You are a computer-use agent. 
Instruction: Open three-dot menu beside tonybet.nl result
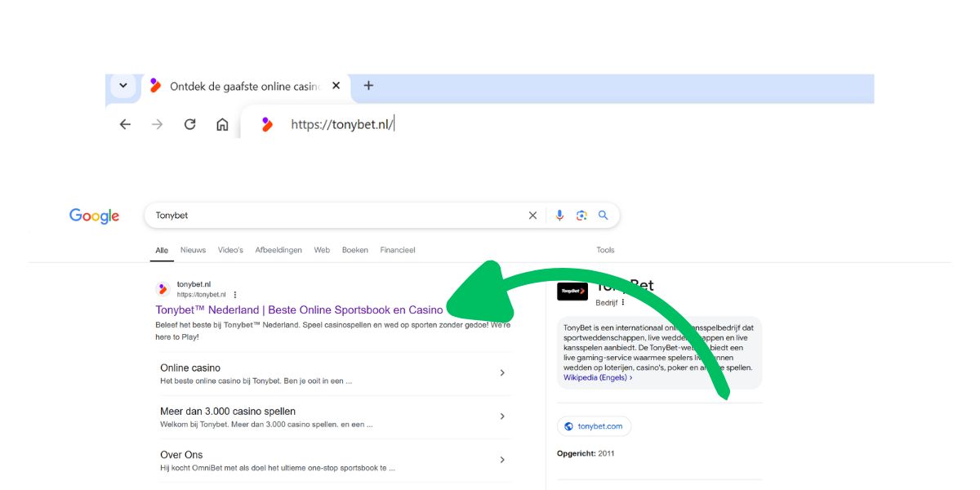235,295
